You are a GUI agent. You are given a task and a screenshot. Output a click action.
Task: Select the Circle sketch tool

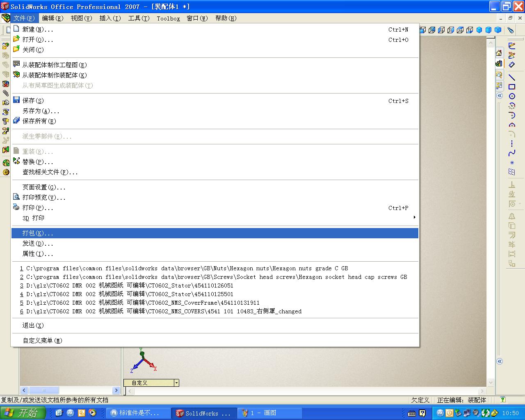[512, 96]
